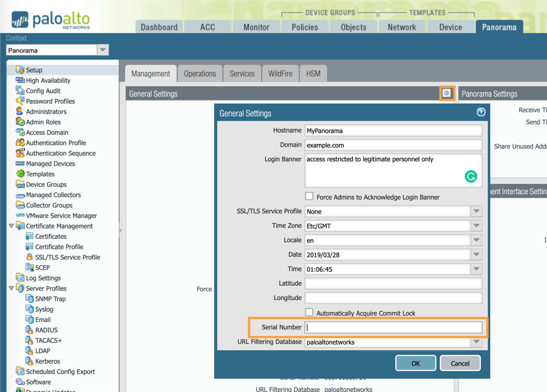The height and width of the screenshot is (392, 547).
Task: Check Automatically Acquire Commit Lock
Action: (309, 312)
